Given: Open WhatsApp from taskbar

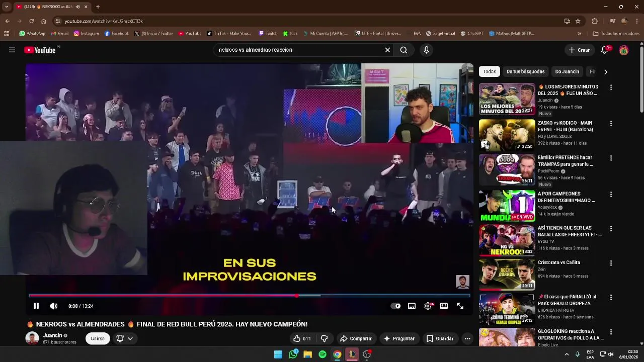Looking at the screenshot, I should [293, 354].
